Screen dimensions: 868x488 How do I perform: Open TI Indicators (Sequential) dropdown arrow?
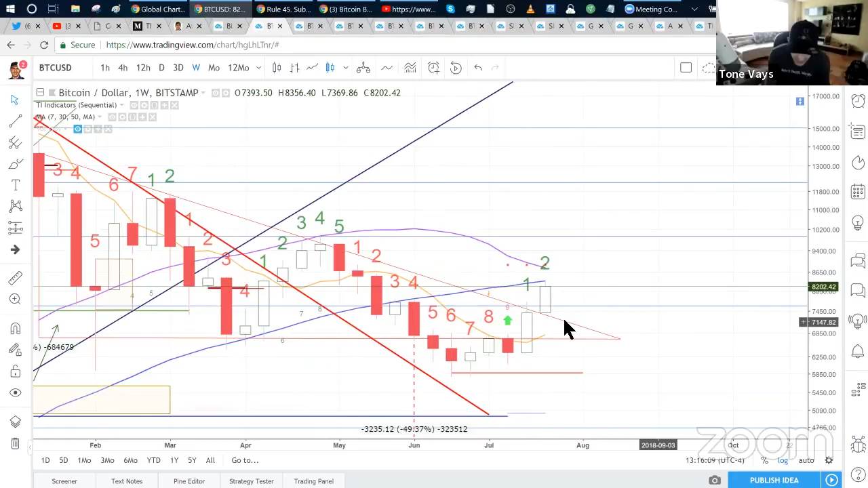[x=122, y=105]
